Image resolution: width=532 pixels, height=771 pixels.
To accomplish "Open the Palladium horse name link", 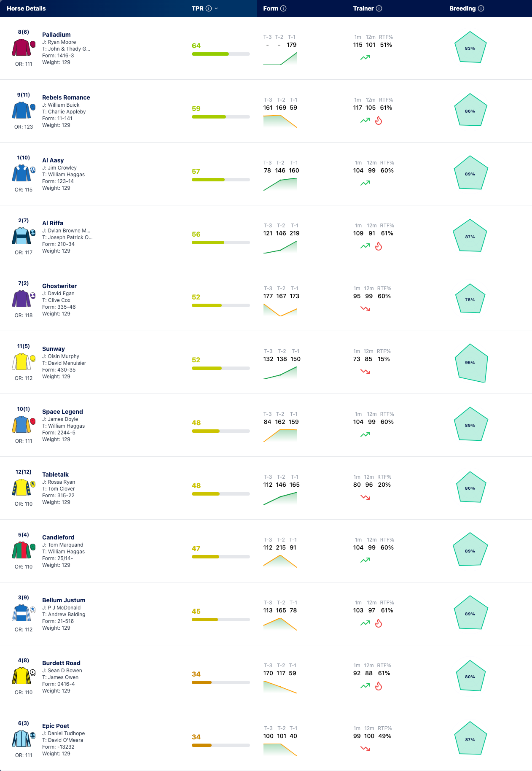I will pyautogui.click(x=56, y=35).
